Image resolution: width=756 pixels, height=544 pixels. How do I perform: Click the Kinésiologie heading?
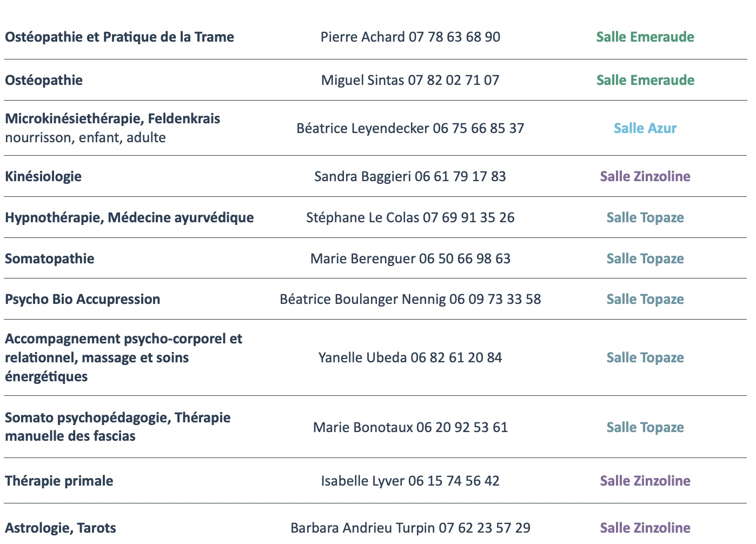(43, 177)
